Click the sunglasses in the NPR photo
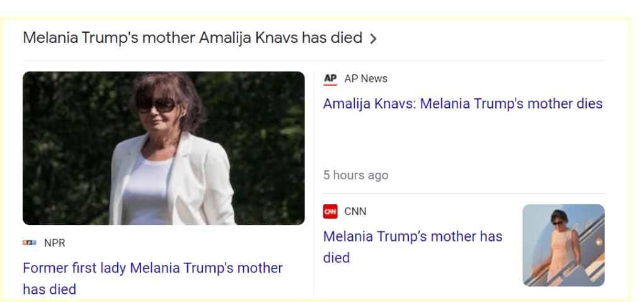This screenshot has width=644, height=302. pos(156,105)
